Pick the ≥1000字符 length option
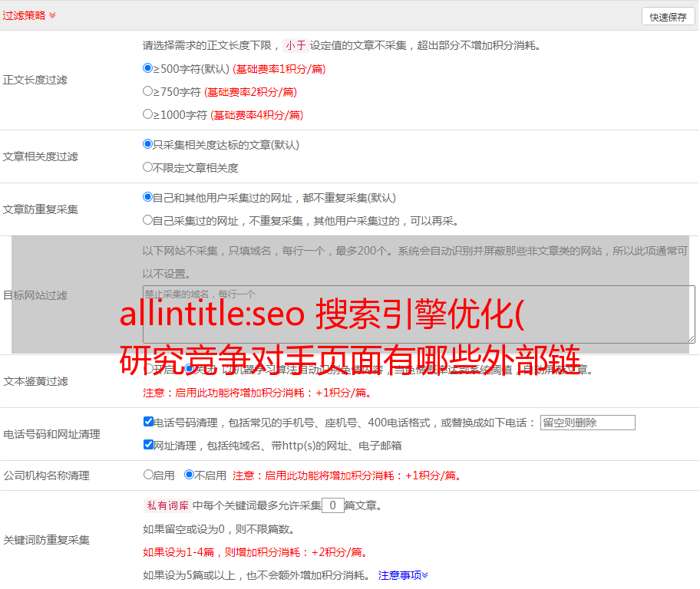The width and height of the screenshot is (700, 589). [147, 114]
